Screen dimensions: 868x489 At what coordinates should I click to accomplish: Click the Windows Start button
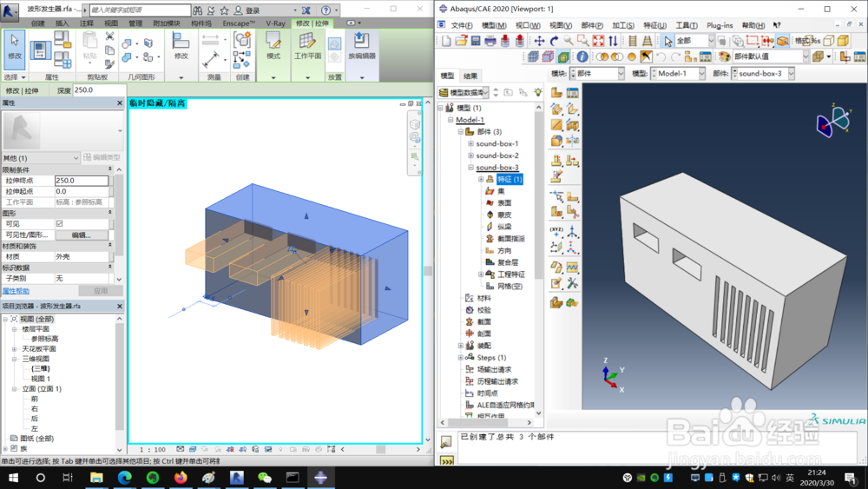point(13,478)
